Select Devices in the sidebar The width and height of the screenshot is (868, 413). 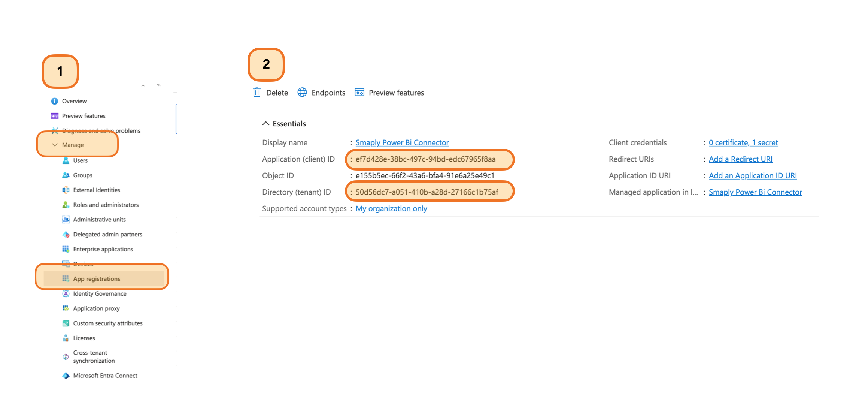tap(83, 264)
